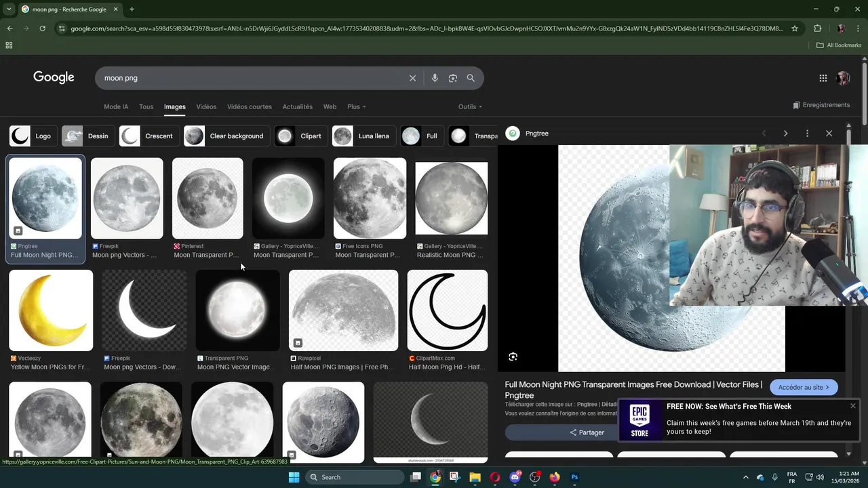Clear the search box with X
This screenshot has height=488, width=868.
(x=412, y=78)
